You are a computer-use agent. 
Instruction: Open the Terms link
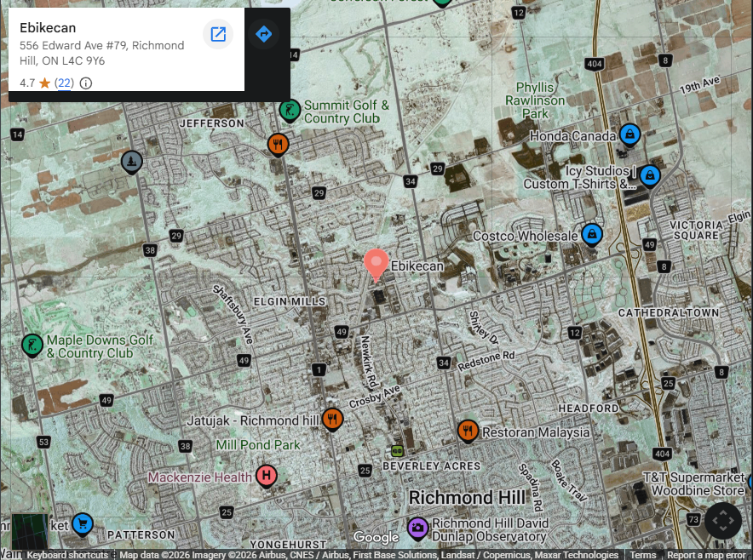tap(643, 555)
